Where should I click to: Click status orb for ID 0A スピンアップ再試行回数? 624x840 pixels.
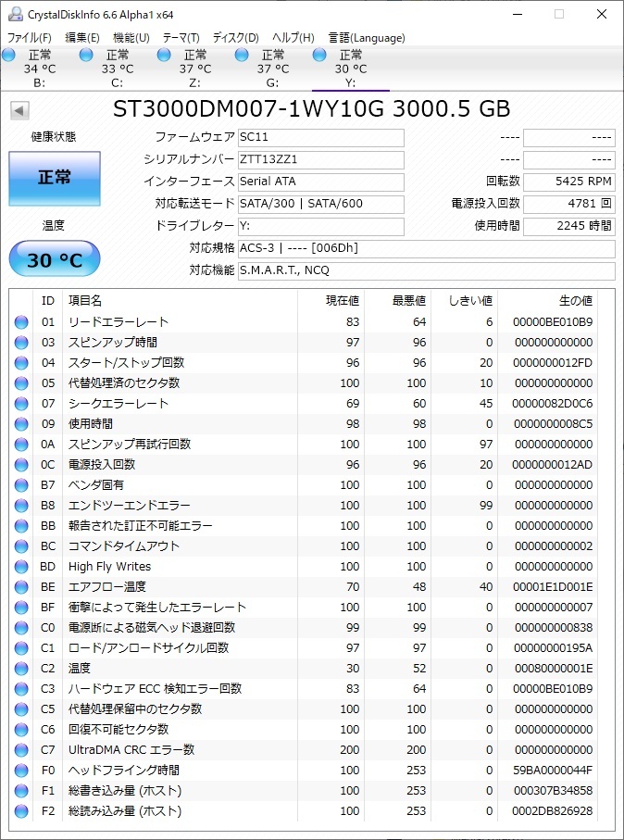point(21,445)
